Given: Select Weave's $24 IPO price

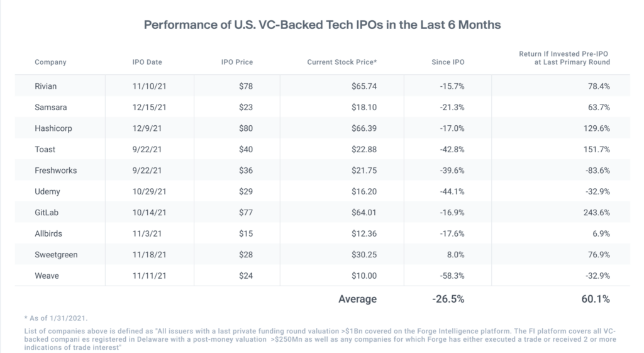Looking at the screenshot, I should 246,276.
